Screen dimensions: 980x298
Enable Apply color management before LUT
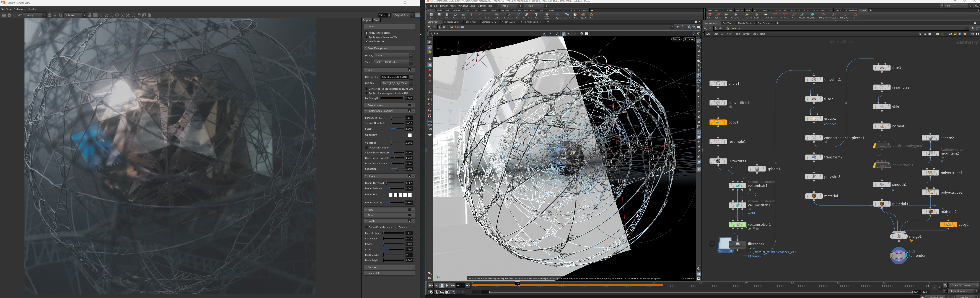point(367,93)
